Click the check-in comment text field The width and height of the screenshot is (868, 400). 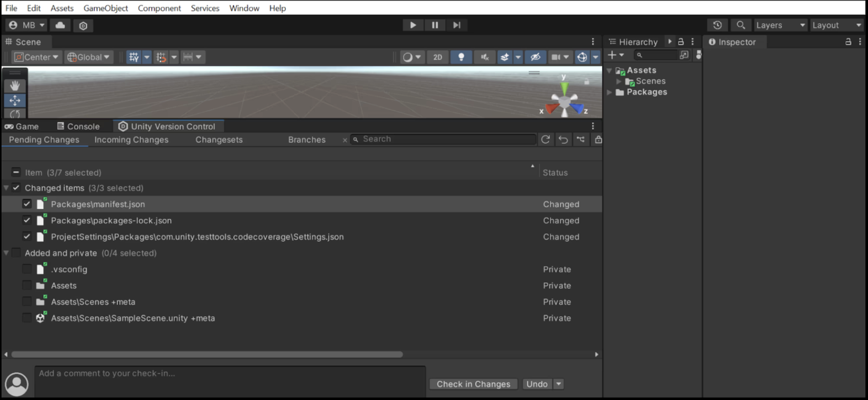coord(230,381)
